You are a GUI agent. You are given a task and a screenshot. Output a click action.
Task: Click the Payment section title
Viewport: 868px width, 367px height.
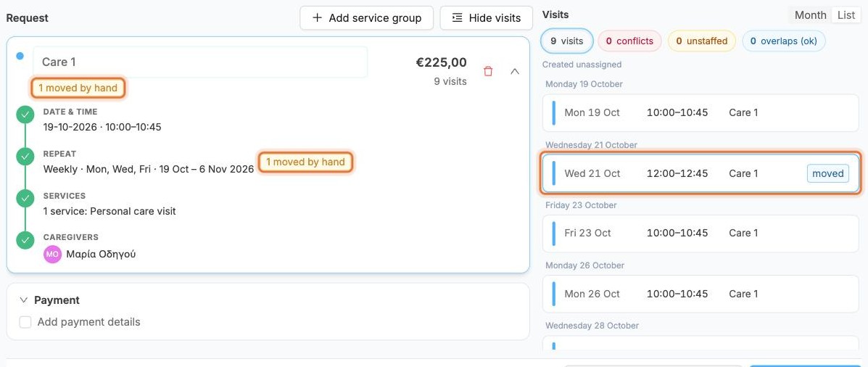[x=57, y=300]
